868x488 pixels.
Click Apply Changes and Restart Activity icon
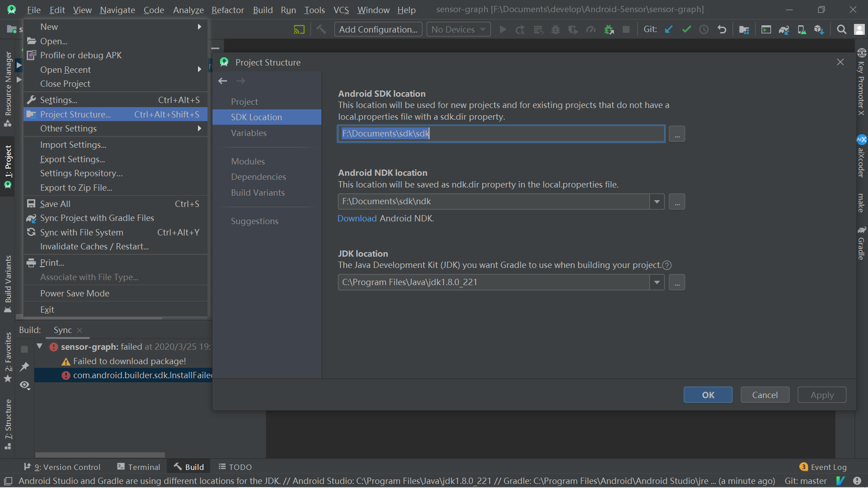520,29
